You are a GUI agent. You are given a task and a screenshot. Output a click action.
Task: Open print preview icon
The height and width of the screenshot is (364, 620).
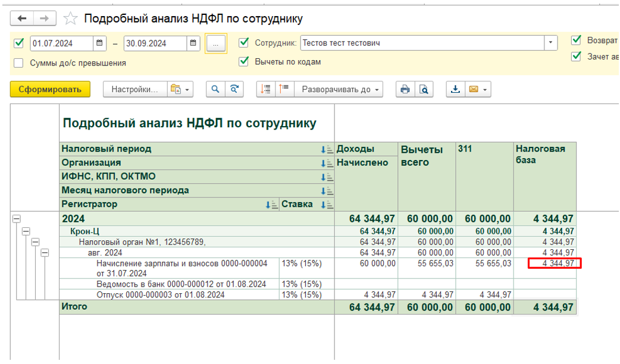[x=423, y=89]
